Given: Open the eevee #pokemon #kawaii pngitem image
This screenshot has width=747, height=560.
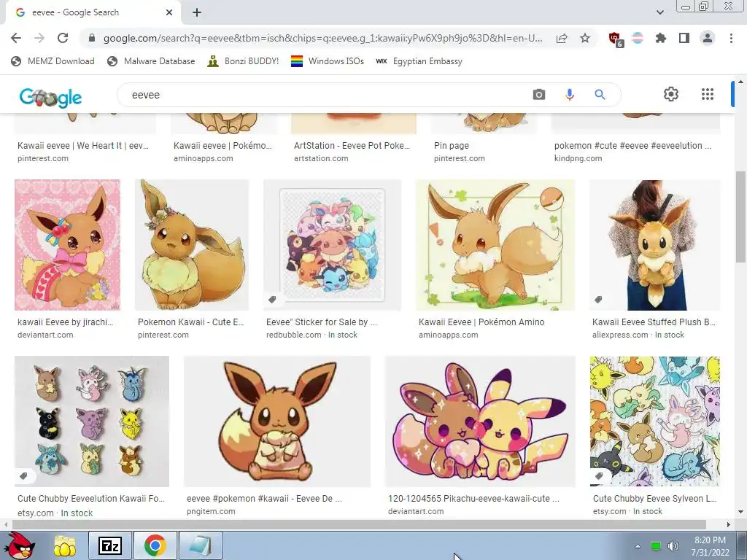Looking at the screenshot, I should tap(276, 421).
